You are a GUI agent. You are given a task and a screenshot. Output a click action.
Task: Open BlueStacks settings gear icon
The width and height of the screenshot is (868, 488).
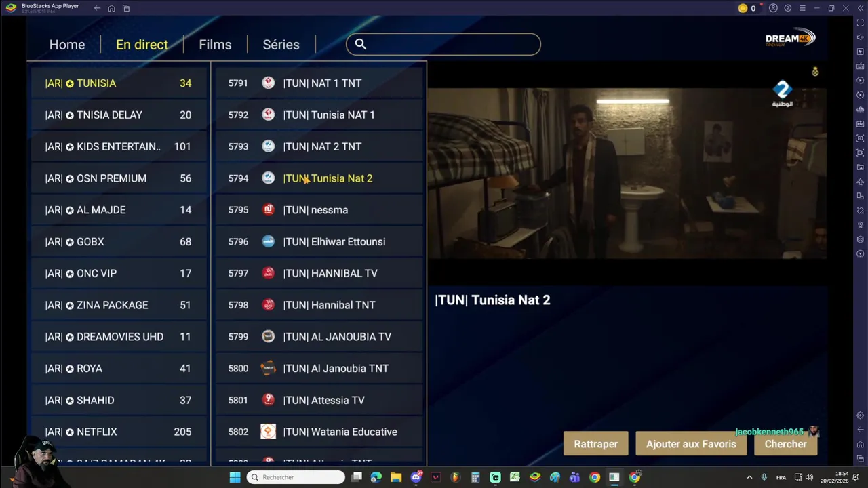coord(861,415)
